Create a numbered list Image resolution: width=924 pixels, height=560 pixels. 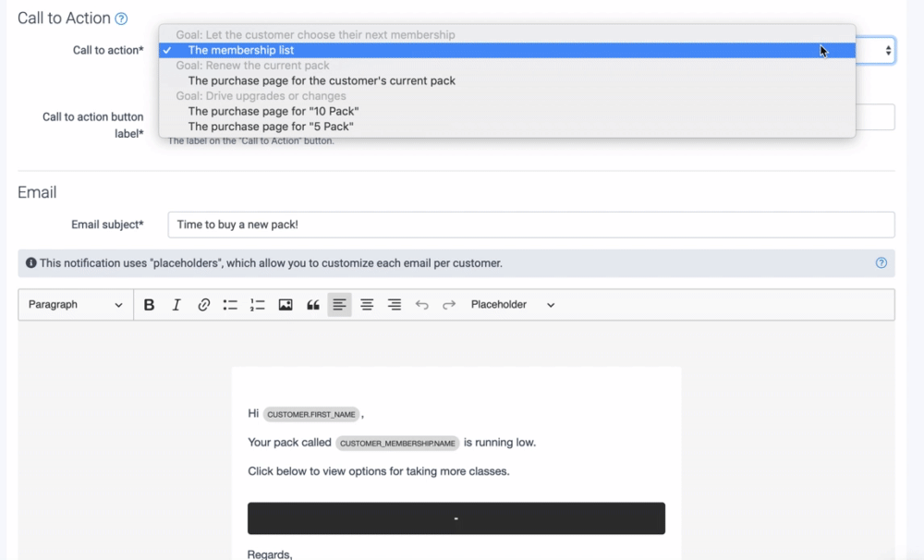258,305
